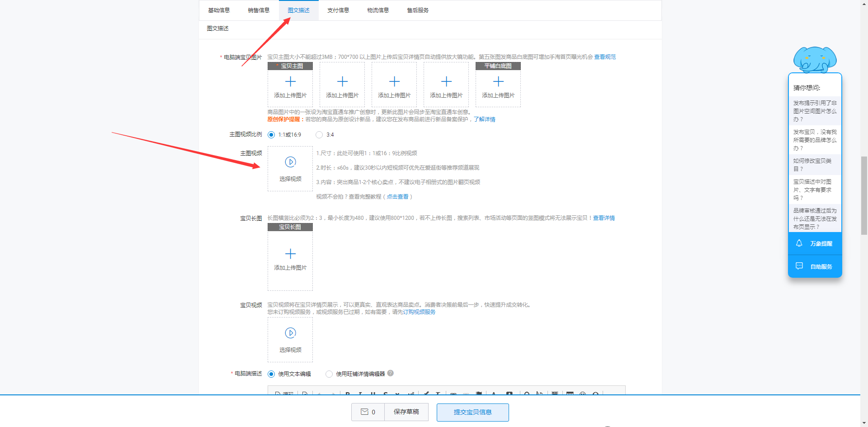Choose 使用旺铺详情编辑器 radio option
The image size is (868, 427).
[329, 374]
